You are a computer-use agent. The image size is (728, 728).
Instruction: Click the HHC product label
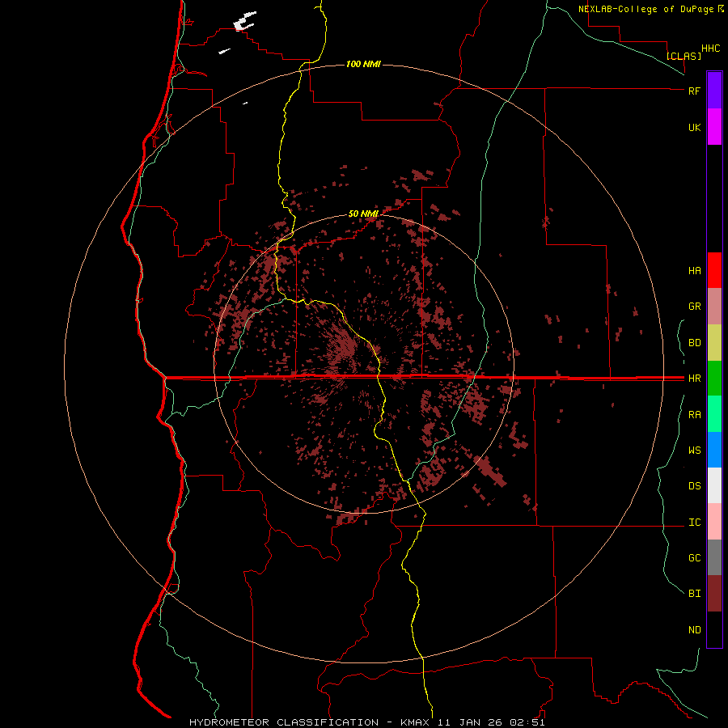pos(710,49)
